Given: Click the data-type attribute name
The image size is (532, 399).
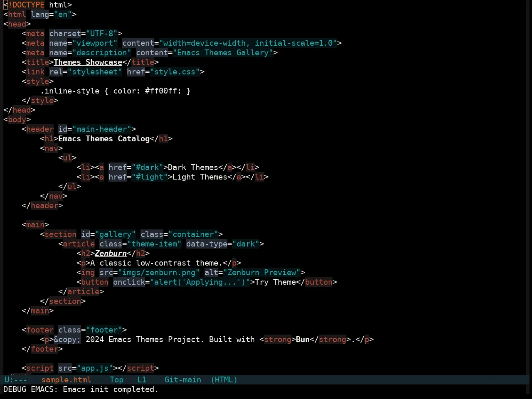Looking at the screenshot, I should (x=207, y=244).
